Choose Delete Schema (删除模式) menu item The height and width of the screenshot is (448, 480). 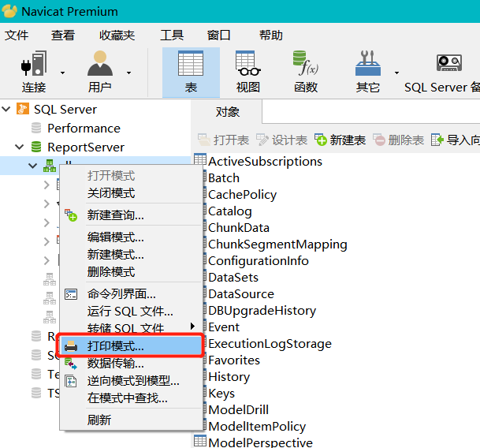coord(131,272)
